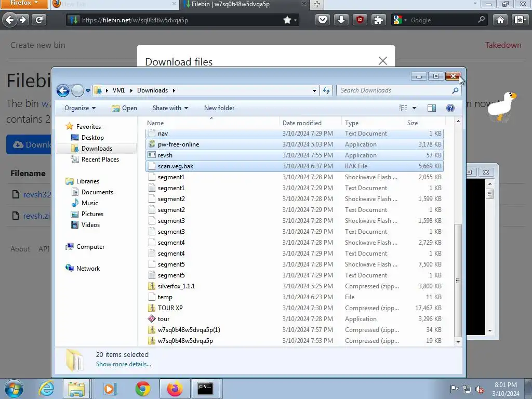532x399 pixels.
Task: Sort files by the Name column
Action: pyautogui.click(x=212, y=123)
